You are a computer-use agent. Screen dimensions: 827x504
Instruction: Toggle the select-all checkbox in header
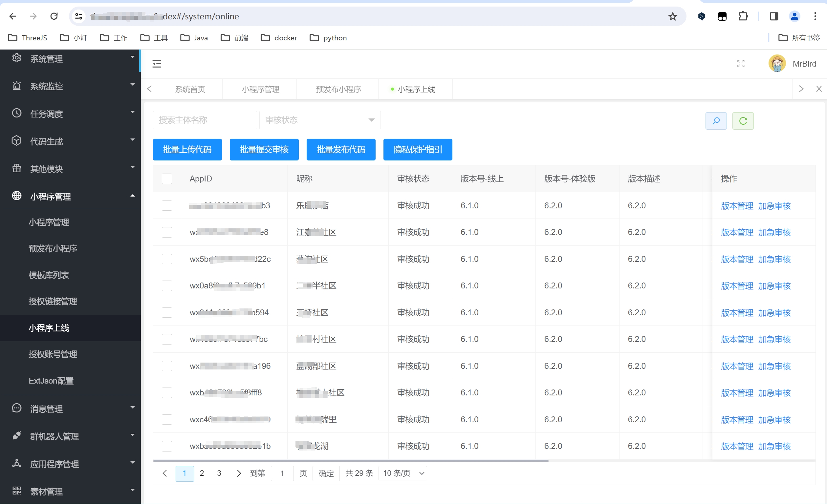pos(167,179)
